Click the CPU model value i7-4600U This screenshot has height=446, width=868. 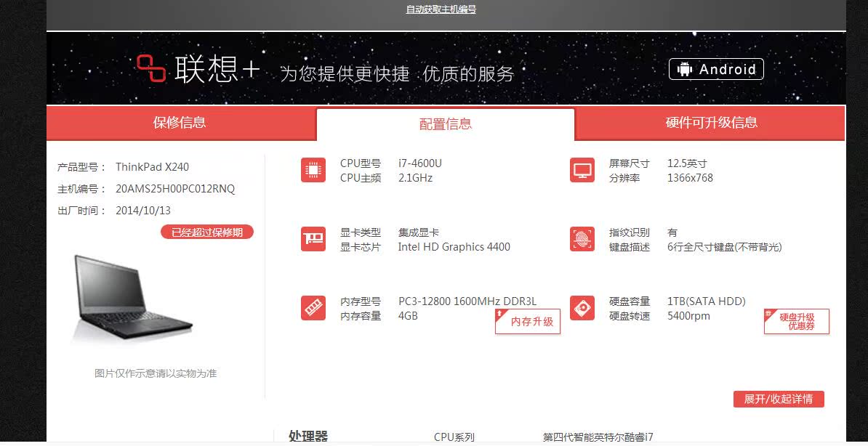pyautogui.click(x=420, y=163)
